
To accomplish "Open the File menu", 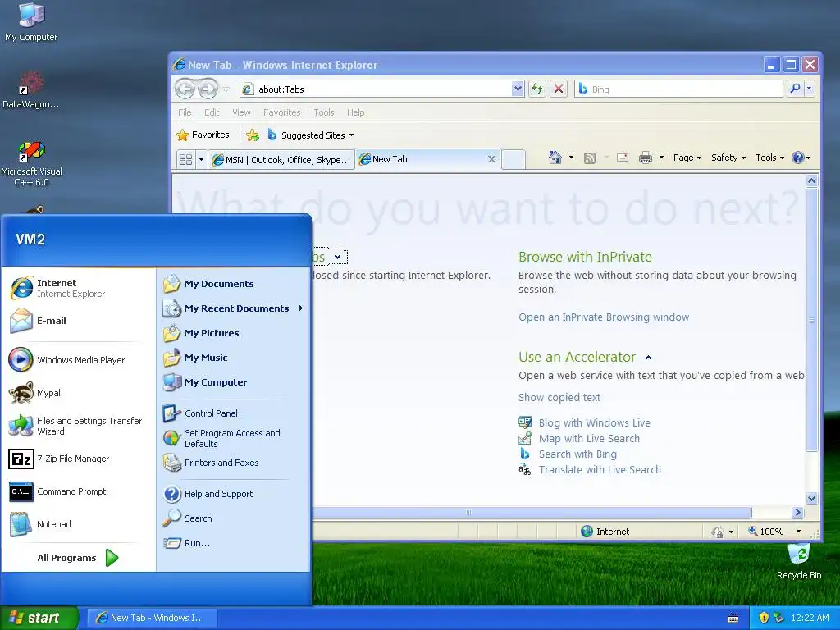I will (185, 112).
